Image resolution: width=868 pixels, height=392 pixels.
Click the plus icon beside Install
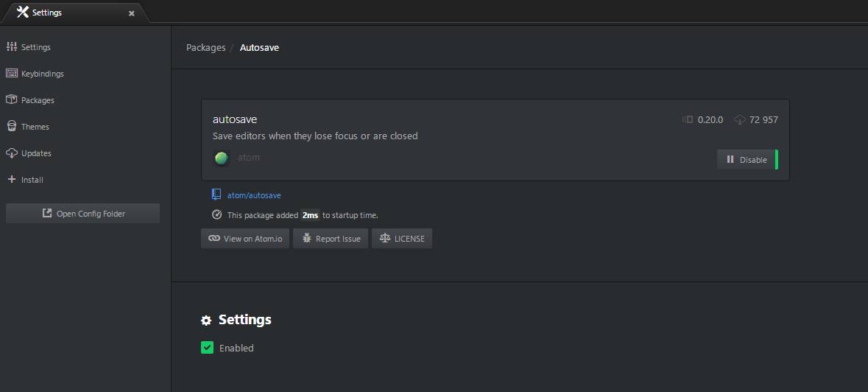[x=12, y=179]
